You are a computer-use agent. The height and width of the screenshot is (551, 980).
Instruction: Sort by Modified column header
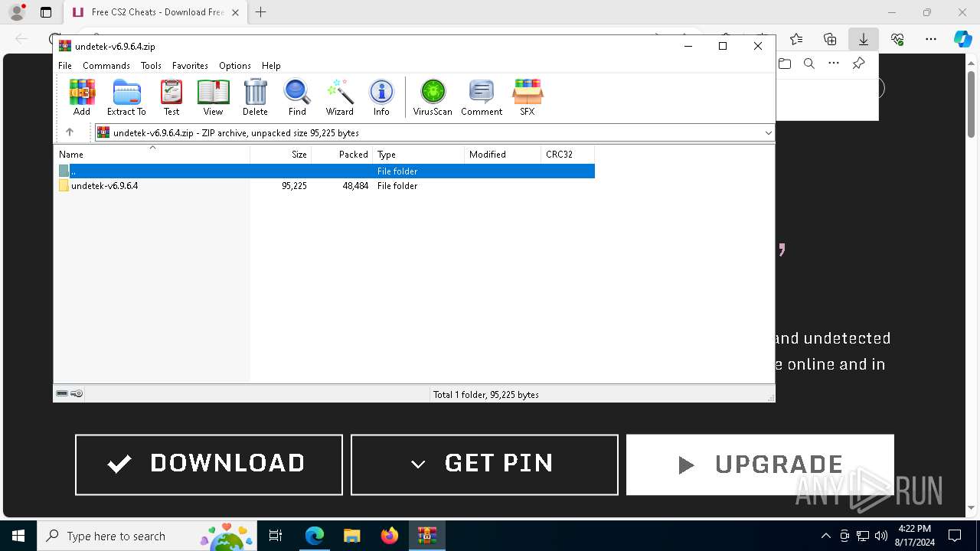[503, 154]
